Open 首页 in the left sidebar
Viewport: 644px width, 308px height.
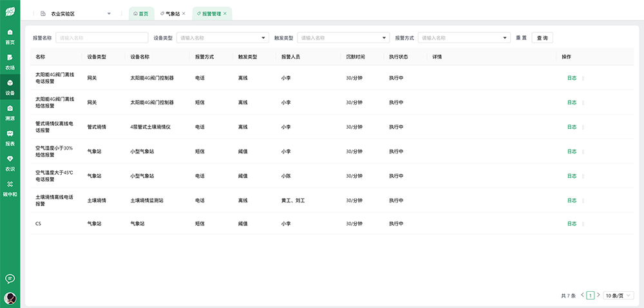pos(10,36)
